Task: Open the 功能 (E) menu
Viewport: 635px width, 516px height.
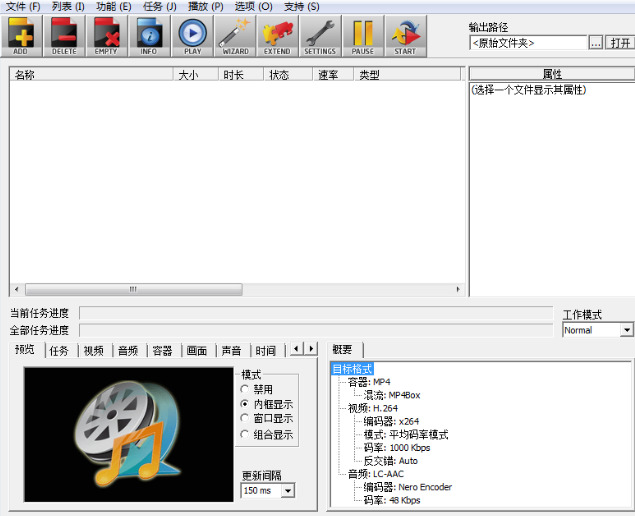Action: coord(113,6)
